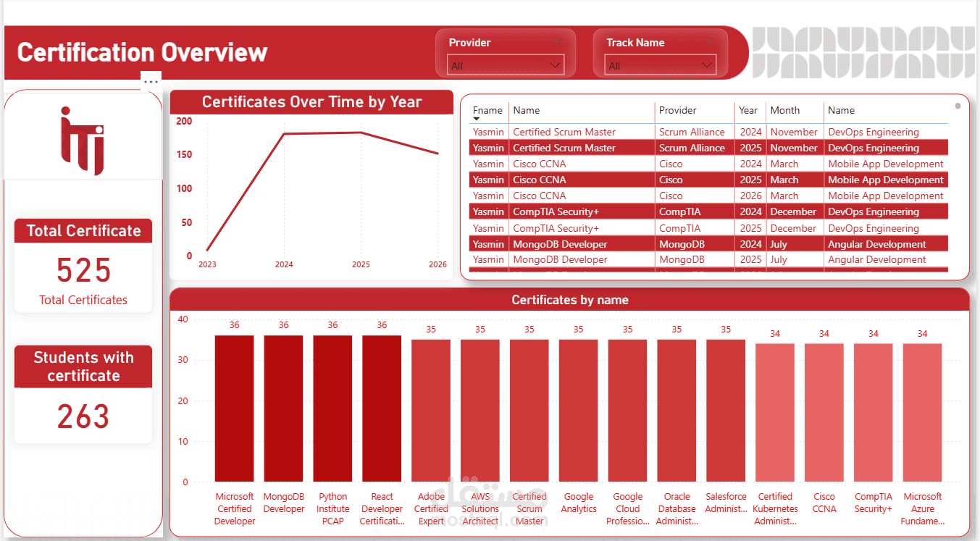Click the Fname column sort arrow
The width and height of the screenshot is (980, 541).
[477, 119]
